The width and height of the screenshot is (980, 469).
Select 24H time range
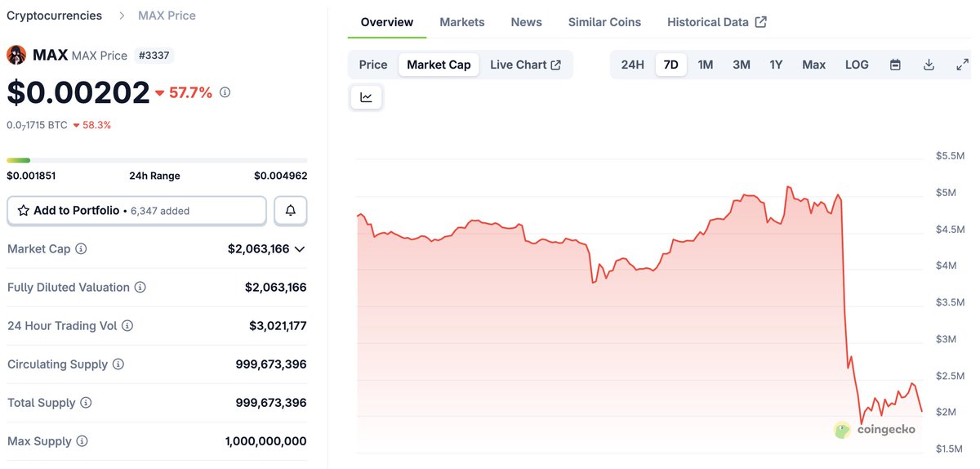(x=632, y=65)
